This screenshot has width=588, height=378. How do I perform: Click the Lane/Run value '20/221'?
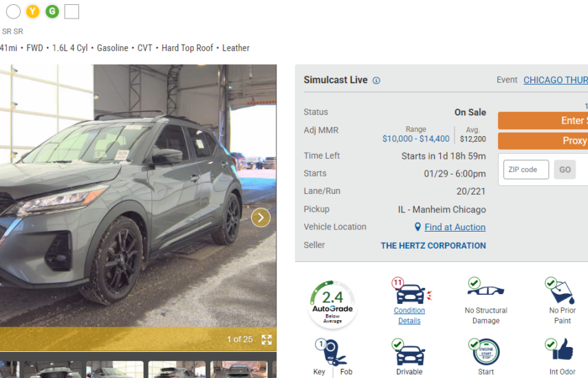point(470,192)
